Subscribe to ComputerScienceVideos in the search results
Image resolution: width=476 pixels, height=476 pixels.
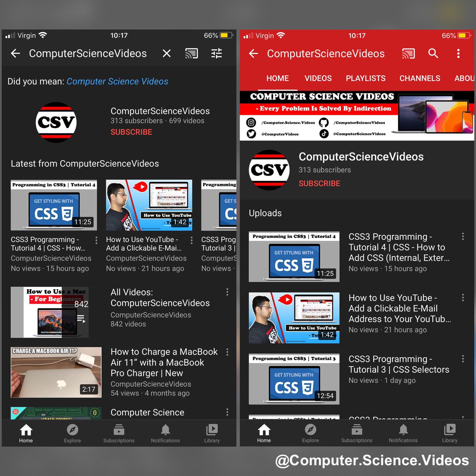(x=131, y=132)
